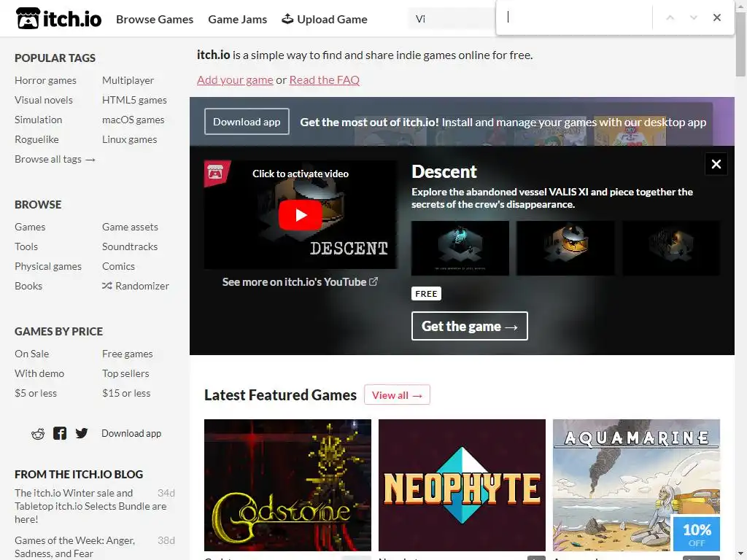Image resolution: width=747 pixels, height=560 pixels.
Task: Click the itch.io logo in header
Action: [58, 18]
